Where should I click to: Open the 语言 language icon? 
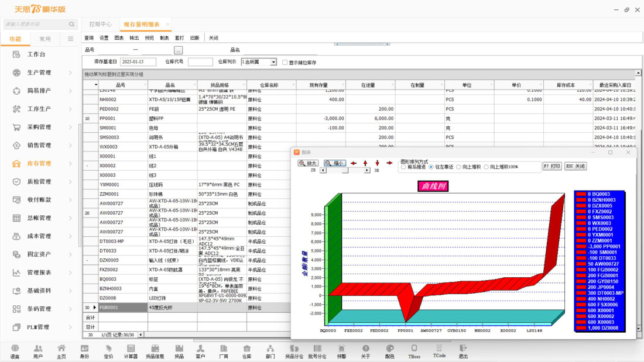pos(15,351)
